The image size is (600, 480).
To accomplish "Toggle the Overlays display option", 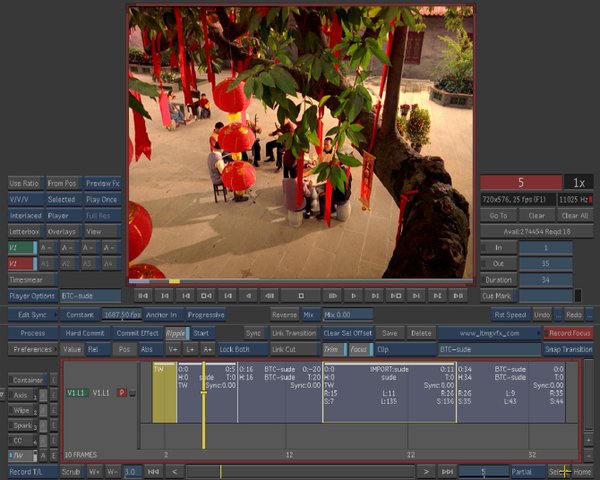I will [x=62, y=231].
